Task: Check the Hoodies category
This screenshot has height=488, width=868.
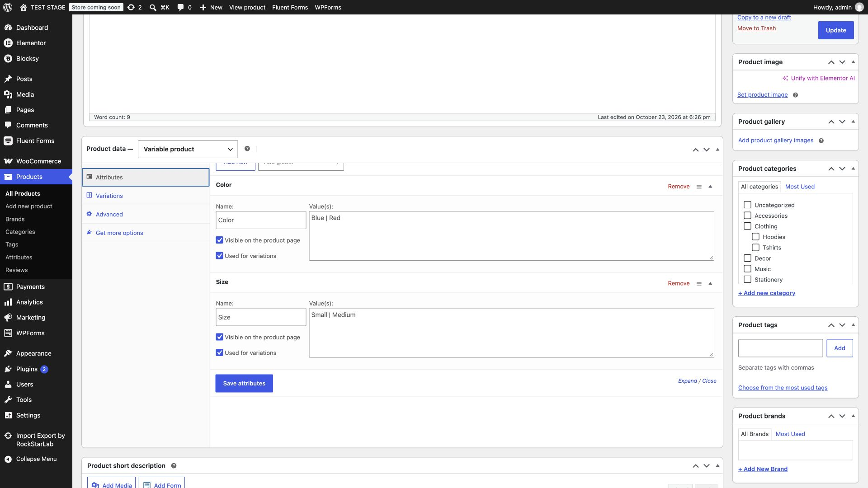Action: click(x=755, y=237)
